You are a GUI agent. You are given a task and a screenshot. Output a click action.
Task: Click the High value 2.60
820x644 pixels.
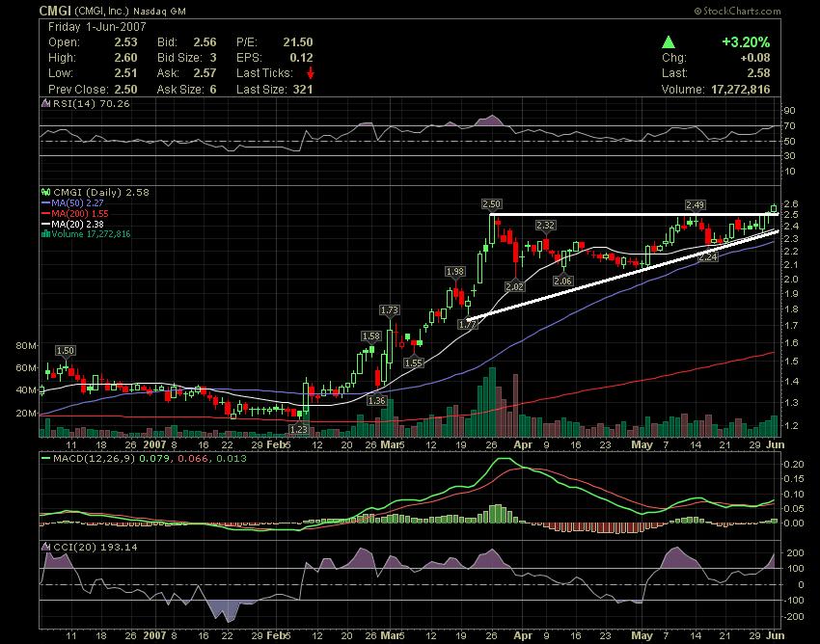click(125, 58)
